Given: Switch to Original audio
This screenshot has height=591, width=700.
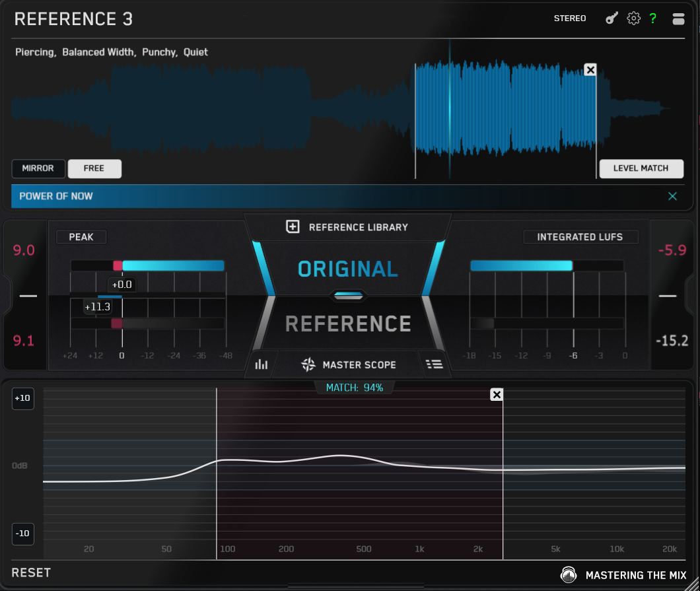Looking at the screenshot, I should (348, 269).
